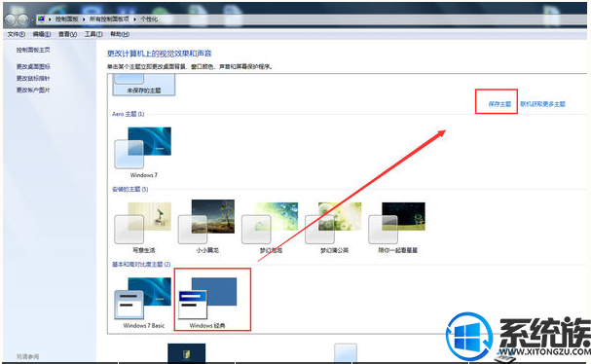The height and width of the screenshot is (364, 591).
Task: Go to 更改桌面图标 in sidebar
Action: pyautogui.click(x=33, y=67)
